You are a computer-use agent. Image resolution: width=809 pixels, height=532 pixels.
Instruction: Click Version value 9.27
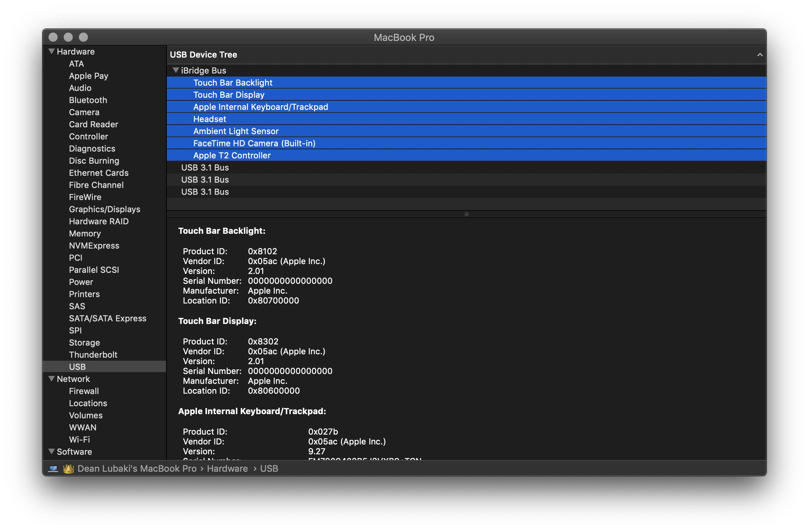[317, 451]
